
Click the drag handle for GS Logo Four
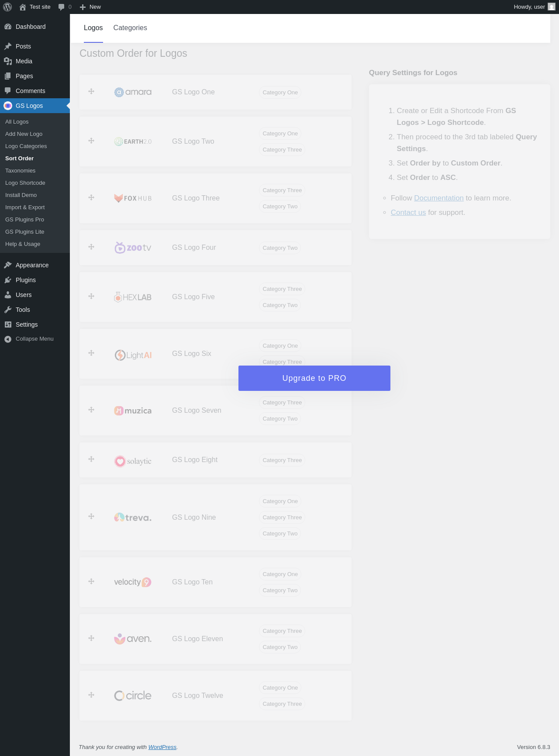(91, 247)
